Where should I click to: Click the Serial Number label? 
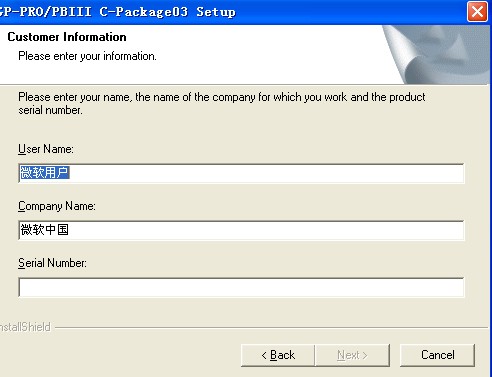[x=52, y=263]
